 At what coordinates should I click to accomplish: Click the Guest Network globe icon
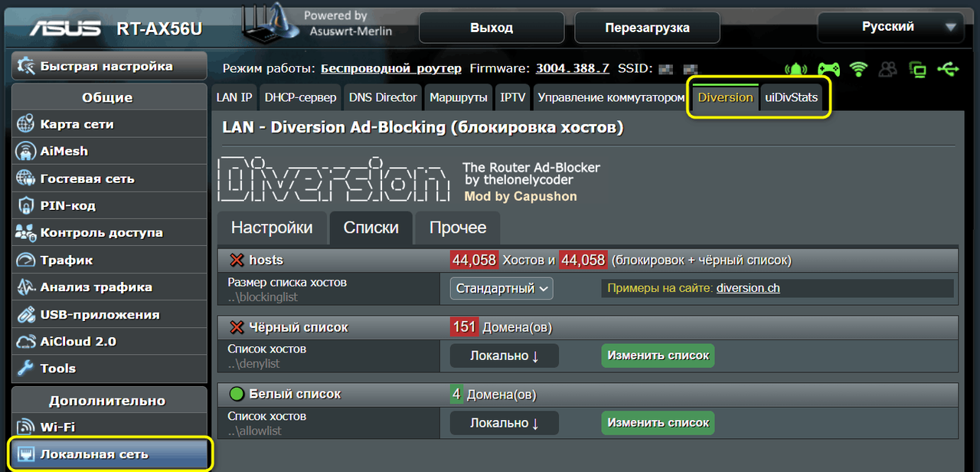26,179
